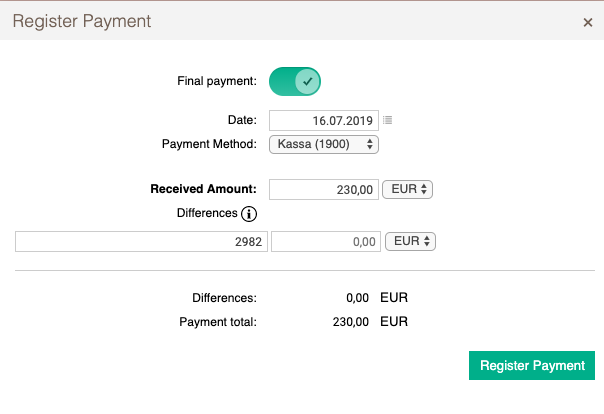Show the Differences info icon tooltip
The image size is (604, 414).
coord(249,214)
